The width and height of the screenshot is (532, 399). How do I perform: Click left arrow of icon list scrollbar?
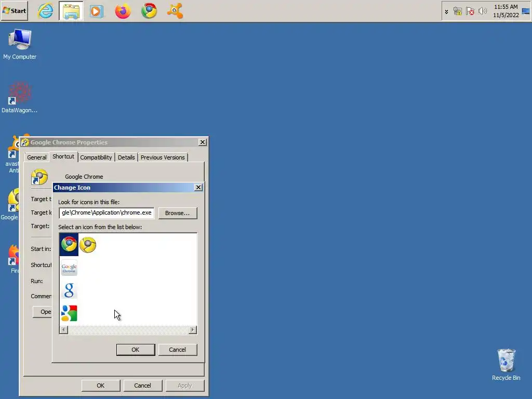tap(63, 330)
